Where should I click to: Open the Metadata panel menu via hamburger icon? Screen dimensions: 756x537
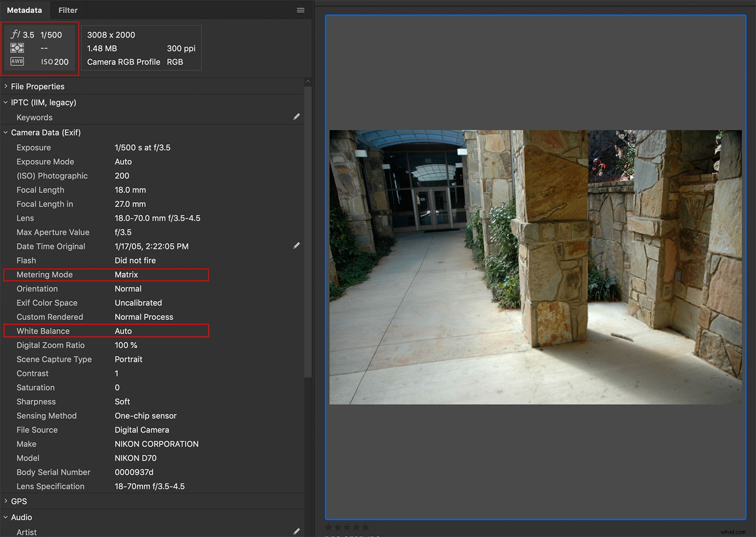[300, 10]
